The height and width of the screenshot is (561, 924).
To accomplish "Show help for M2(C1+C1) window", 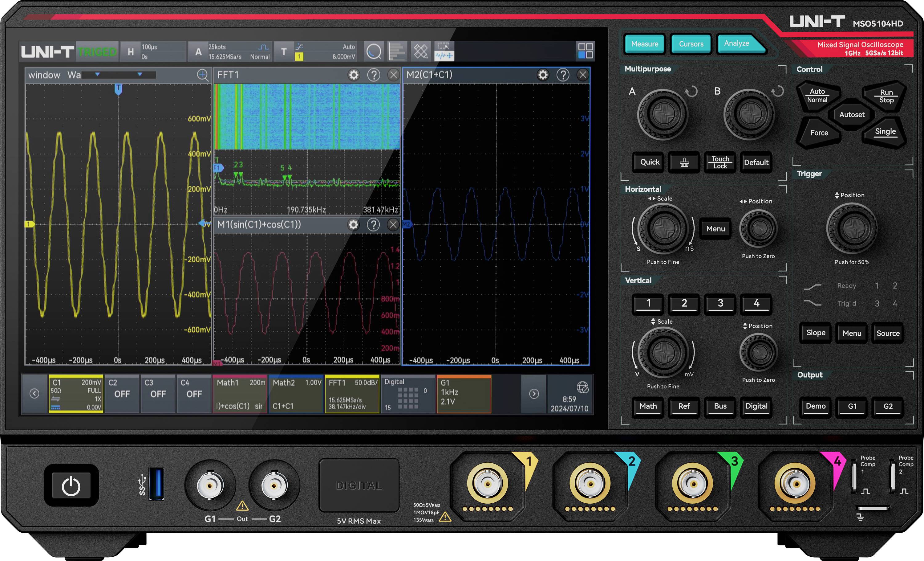I will [563, 75].
